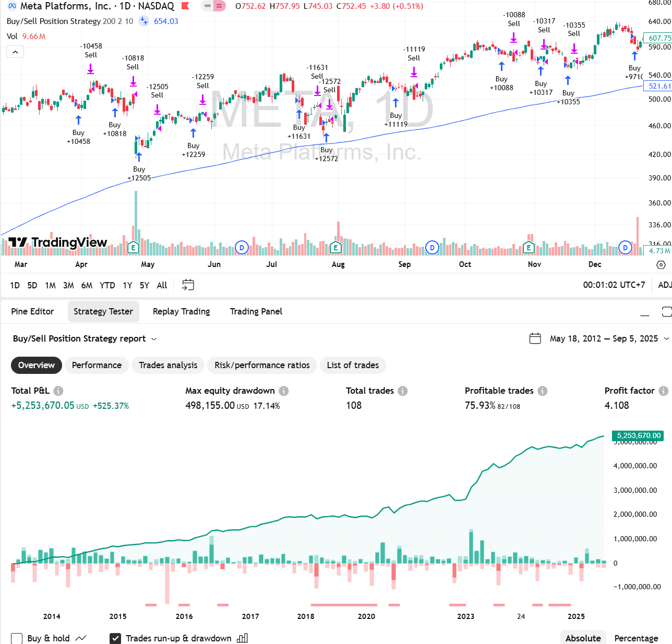Viewport: 672px width, 644px height.
Task: Expand chevron after Sep 5, 2025
Action: pos(666,338)
